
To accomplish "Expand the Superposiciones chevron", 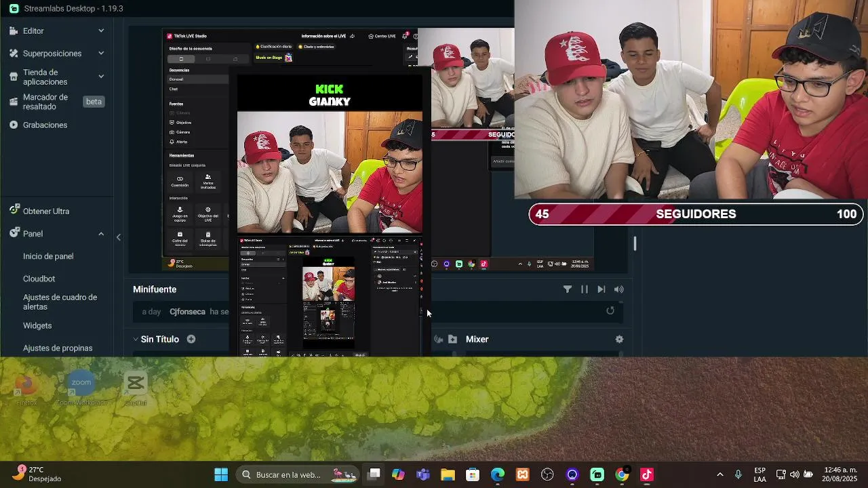I will click(x=101, y=53).
